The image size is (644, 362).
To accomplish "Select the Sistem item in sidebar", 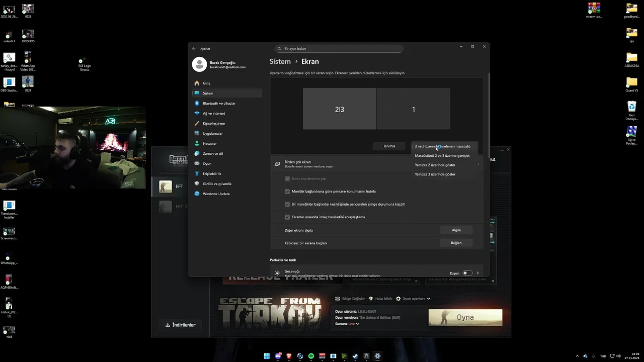I will 226,93.
